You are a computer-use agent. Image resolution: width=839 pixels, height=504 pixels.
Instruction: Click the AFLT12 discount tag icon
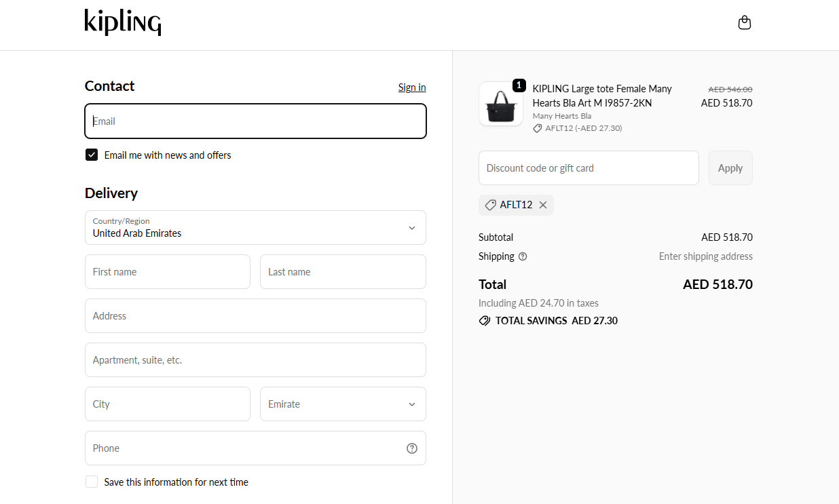click(x=490, y=205)
